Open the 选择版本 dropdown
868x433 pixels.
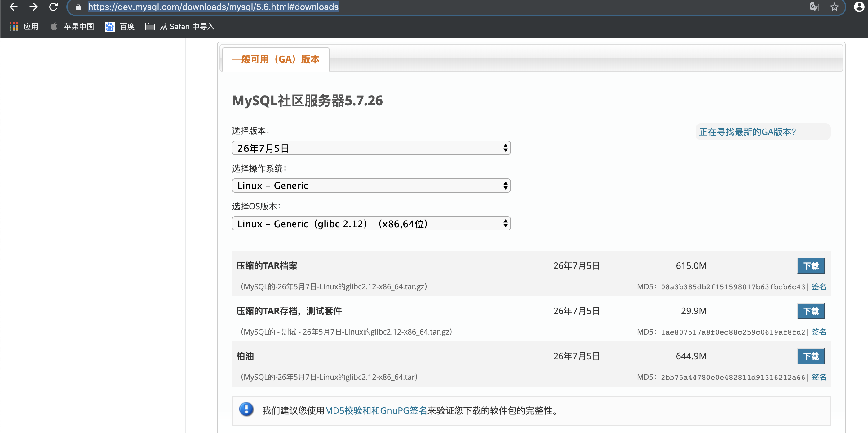pyautogui.click(x=371, y=148)
